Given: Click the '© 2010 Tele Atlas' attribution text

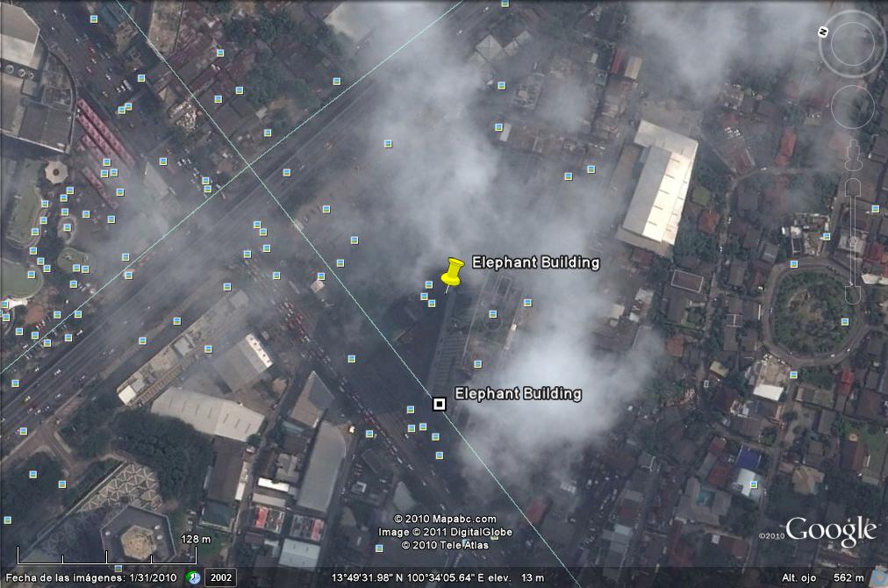Looking at the screenshot, I should (445, 545).
